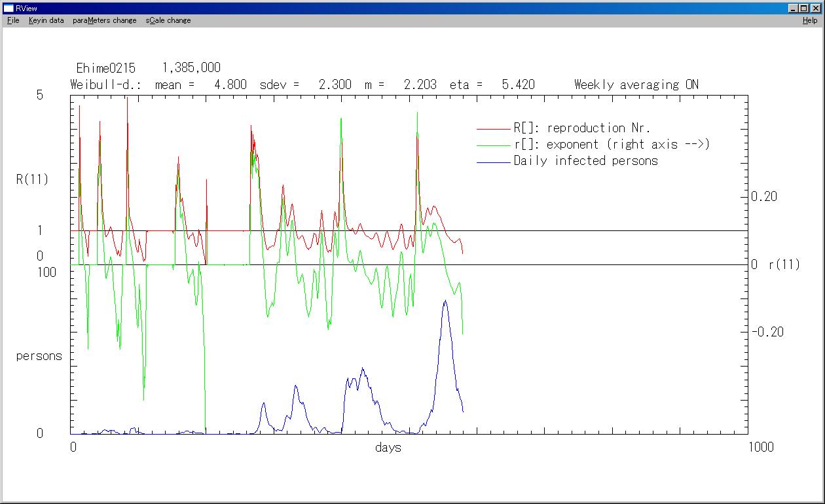Screen dimensions: 825x504
Task: Open the File menu
Action: pyautogui.click(x=13, y=20)
